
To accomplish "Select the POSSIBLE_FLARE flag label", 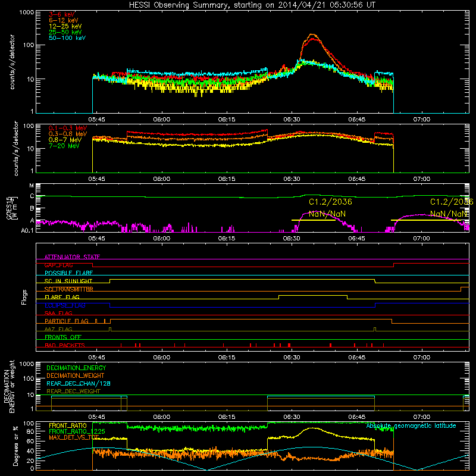I will tap(68, 273).
